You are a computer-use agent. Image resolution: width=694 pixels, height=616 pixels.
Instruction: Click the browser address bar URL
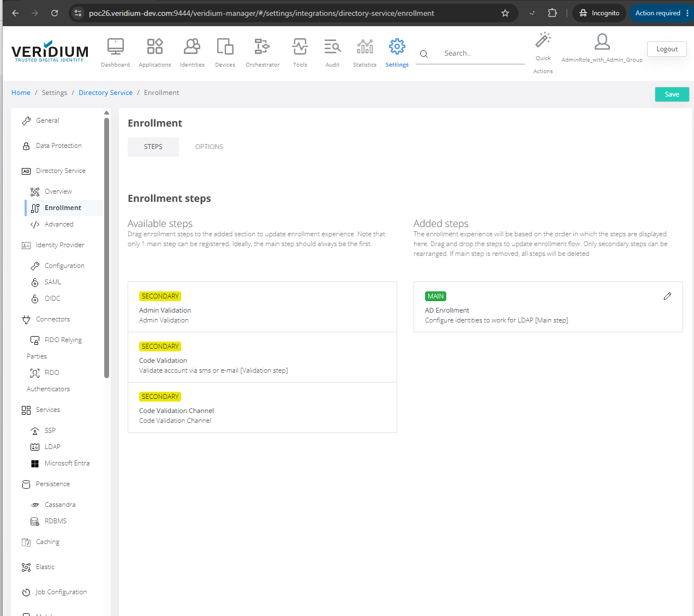coord(261,13)
